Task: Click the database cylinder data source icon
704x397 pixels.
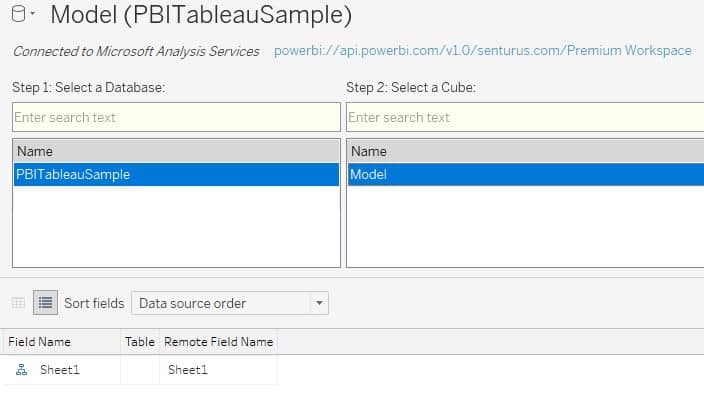Action: (18, 14)
